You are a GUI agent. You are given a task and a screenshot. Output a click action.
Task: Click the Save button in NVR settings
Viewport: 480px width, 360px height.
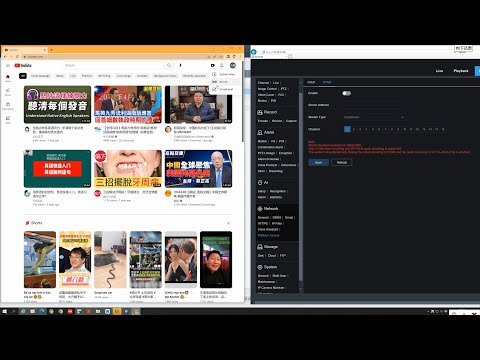[x=318, y=162]
